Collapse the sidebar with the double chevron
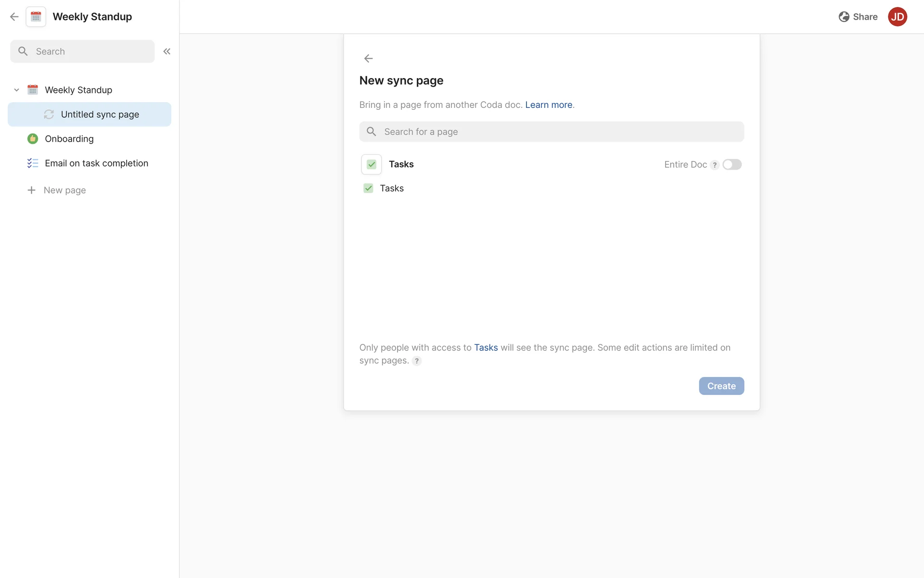The image size is (924, 578). pyautogui.click(x=167, y=52)
